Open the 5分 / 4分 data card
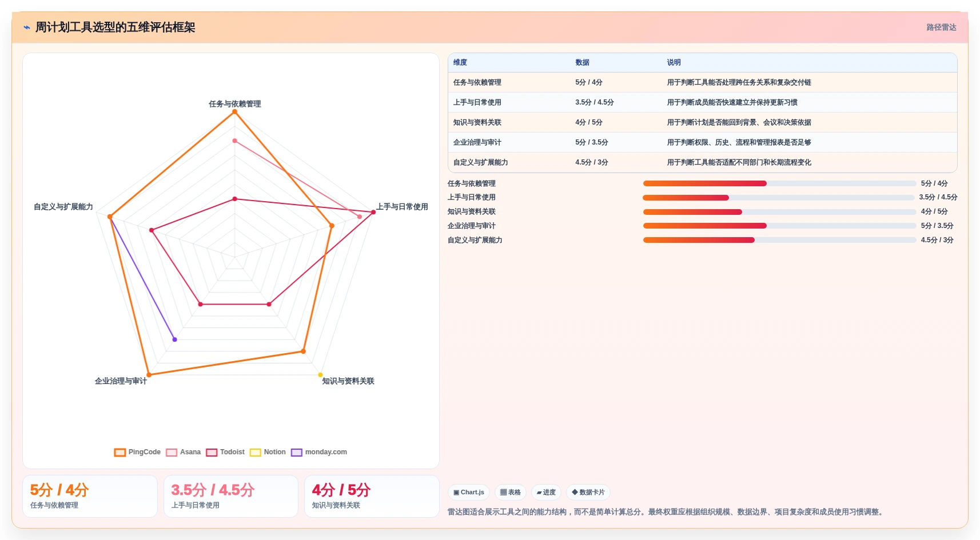The height and width of the screenshot is (540, 980). [x=90, y=496]
